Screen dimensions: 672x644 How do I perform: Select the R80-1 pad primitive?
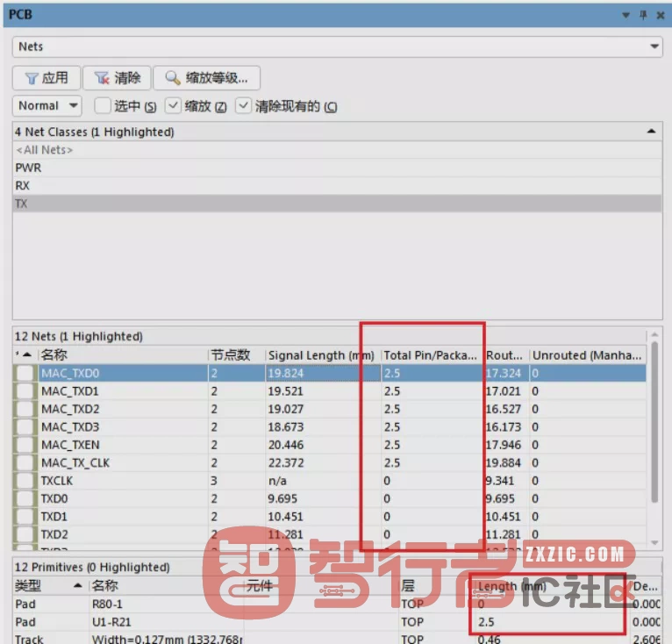click(x=337, y=605)
